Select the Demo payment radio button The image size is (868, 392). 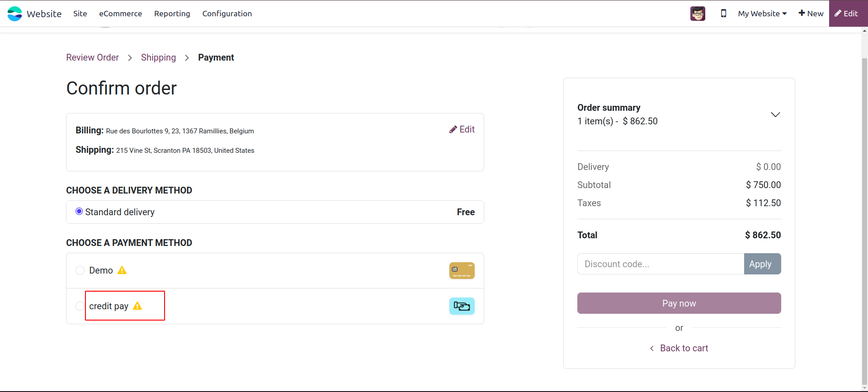click(x=80, y=270)
